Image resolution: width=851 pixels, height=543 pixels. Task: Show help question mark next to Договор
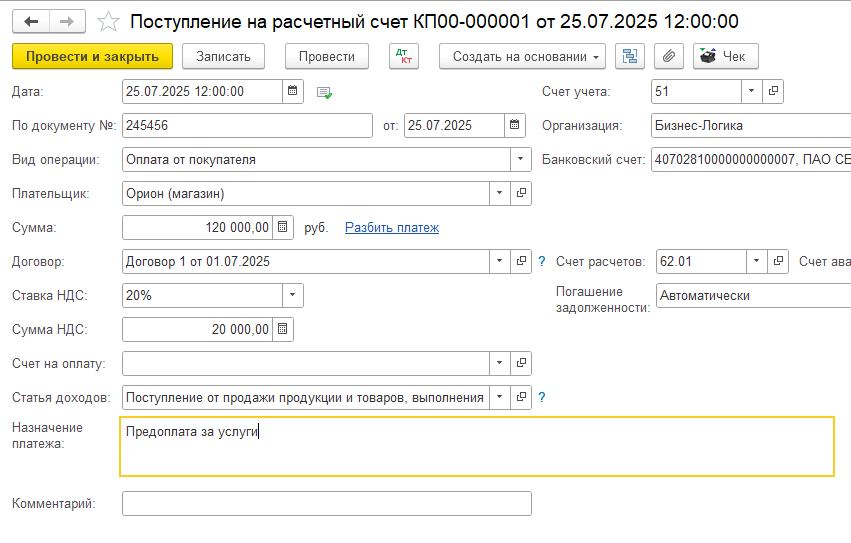click(x=542, y=262)
